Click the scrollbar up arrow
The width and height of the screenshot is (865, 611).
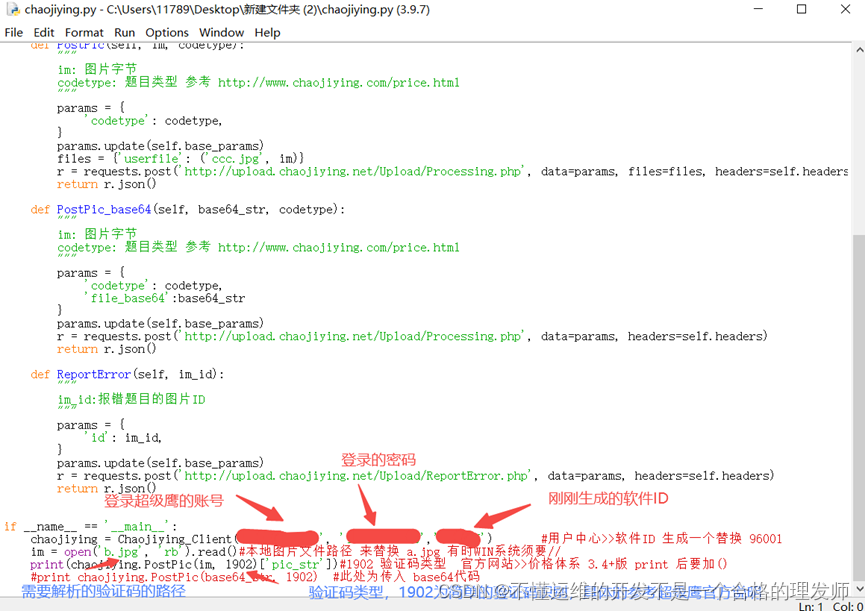point(859,50)
